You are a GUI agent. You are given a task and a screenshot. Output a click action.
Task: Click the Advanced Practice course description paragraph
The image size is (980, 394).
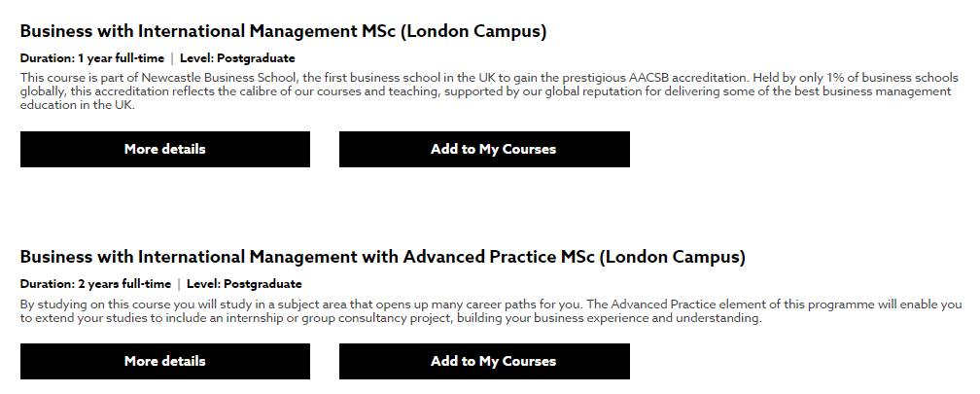pos(486,311)
